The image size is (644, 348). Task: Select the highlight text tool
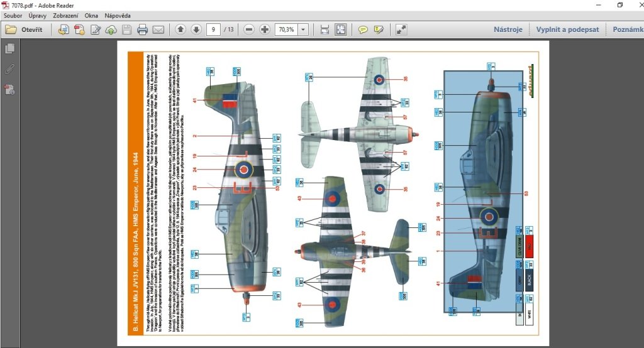click(379, 30)
